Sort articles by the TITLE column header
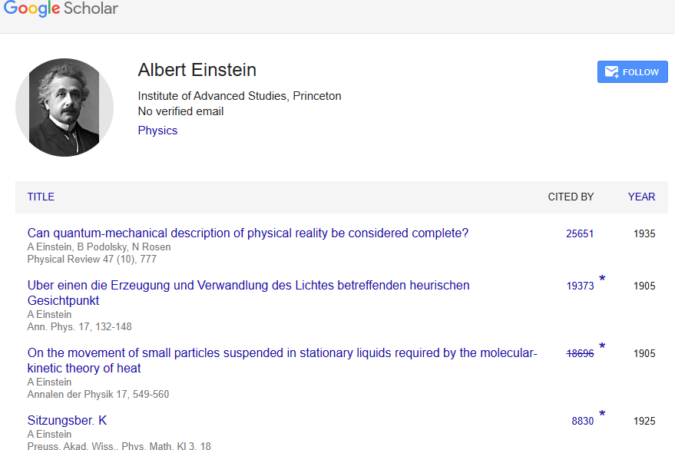Image resolution: width=675 pixels, height=450 pixels. pyautogui.click(x=41, y=197)
